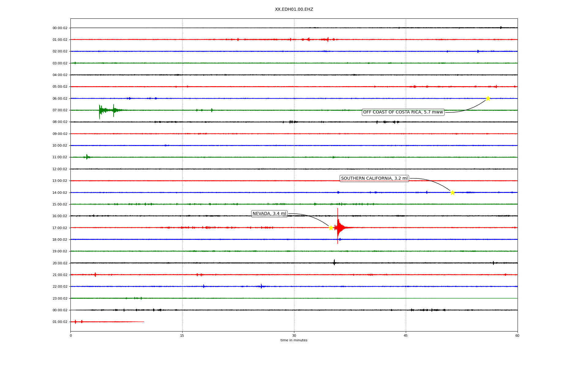This screenshot has width=588, height=368.
Task: Click the green event on the 11:00:02 trace
Action: point(87,157)
